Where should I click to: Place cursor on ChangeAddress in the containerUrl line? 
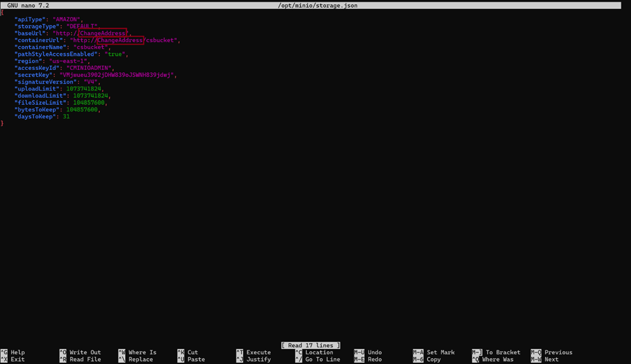pos(120,40)
